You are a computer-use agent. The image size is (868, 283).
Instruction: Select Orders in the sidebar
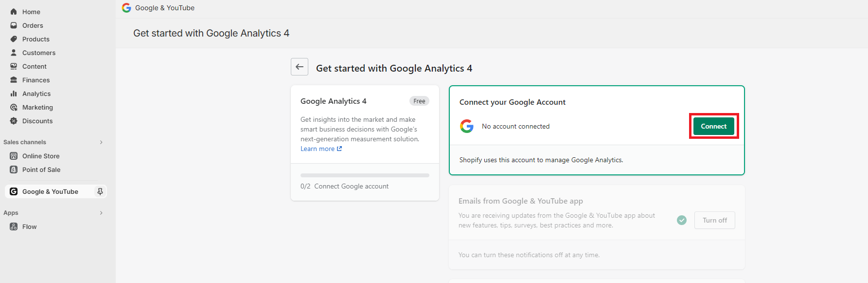[x=32, y=25]
